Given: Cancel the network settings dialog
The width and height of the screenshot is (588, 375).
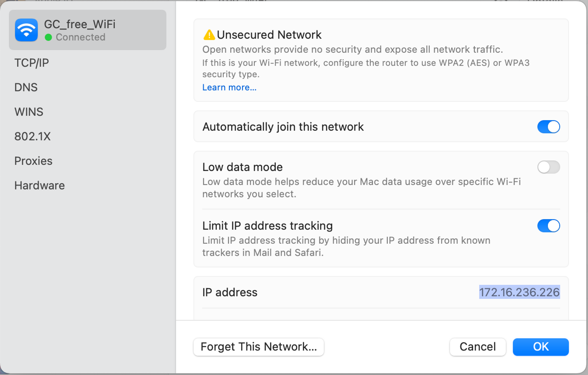Looking at the screenshot, I should click(x=477, y=347).
